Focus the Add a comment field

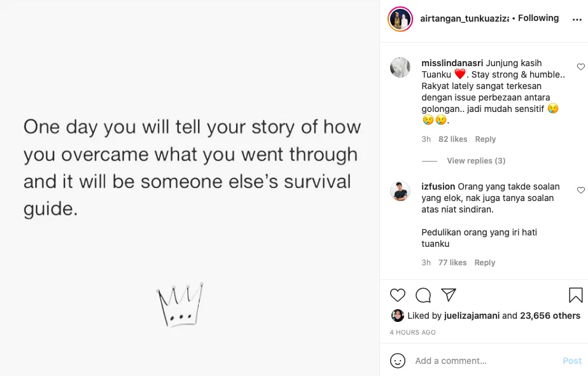pos(484,361)
